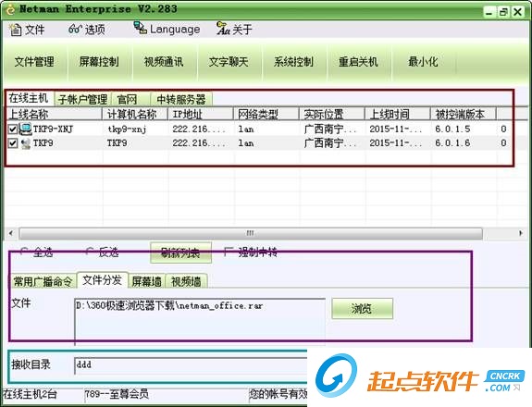This screenshot has width=532, height=407.
Task: Start 屏幕控制 screen control
Action: tap(99, 62)
